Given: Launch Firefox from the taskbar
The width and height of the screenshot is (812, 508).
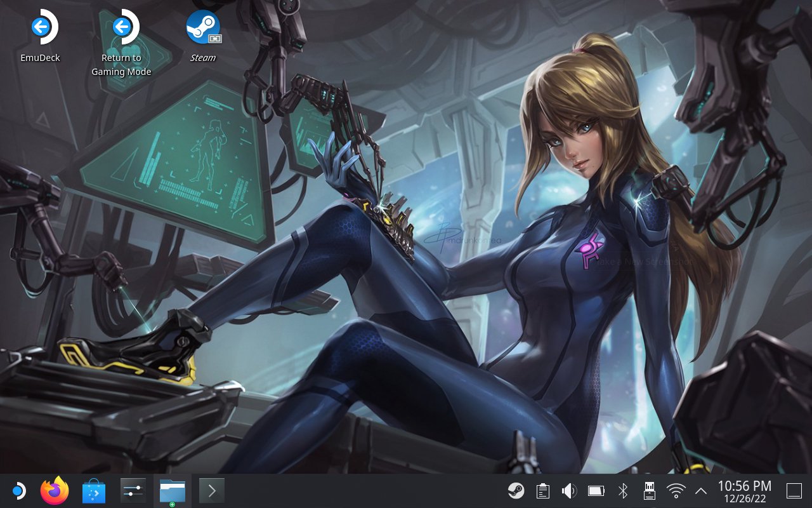Looking at the screenshot, I should tap(55, 491).
